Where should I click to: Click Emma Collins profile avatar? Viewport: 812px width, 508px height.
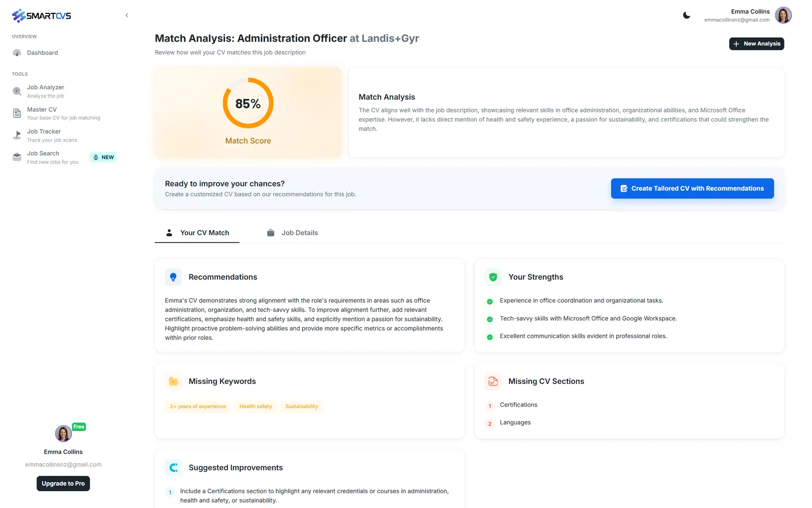783,15
